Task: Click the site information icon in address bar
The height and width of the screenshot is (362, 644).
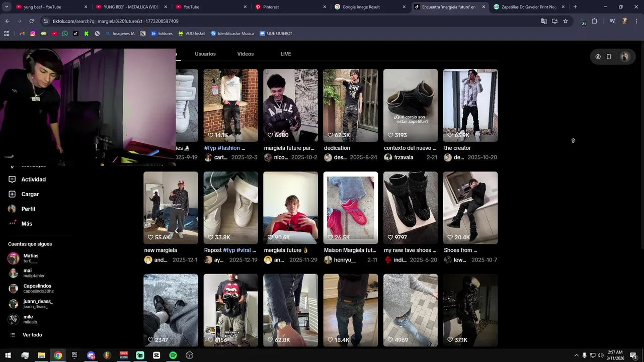Action: pyautogui.click(x=46, y=21)
